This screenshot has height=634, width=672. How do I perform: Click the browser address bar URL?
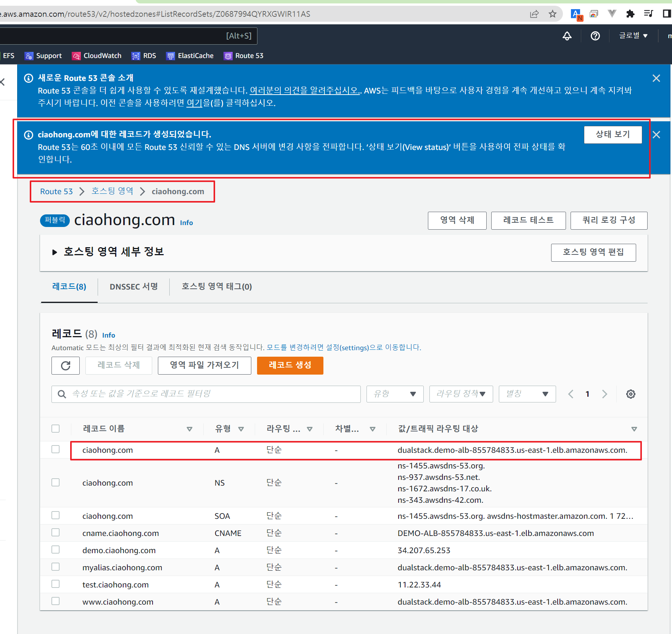(x=155, y=14)
